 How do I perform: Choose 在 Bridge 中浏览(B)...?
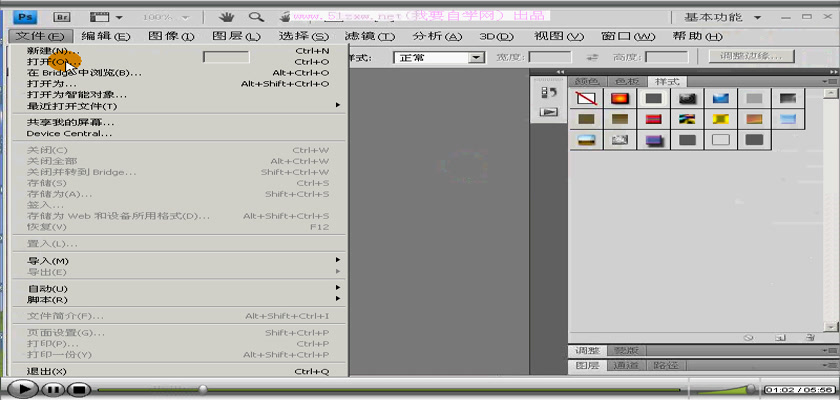(x=180, y=73)
